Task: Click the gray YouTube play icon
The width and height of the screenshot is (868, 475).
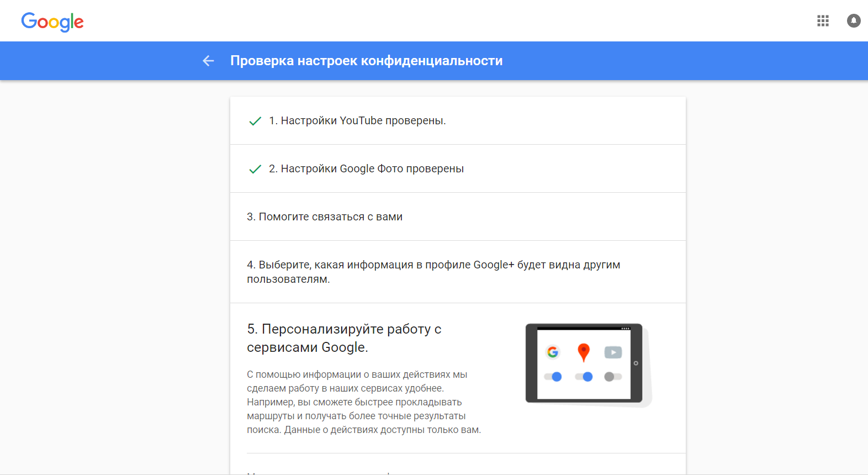Action: pyautogui.click(x=613, y=352)
